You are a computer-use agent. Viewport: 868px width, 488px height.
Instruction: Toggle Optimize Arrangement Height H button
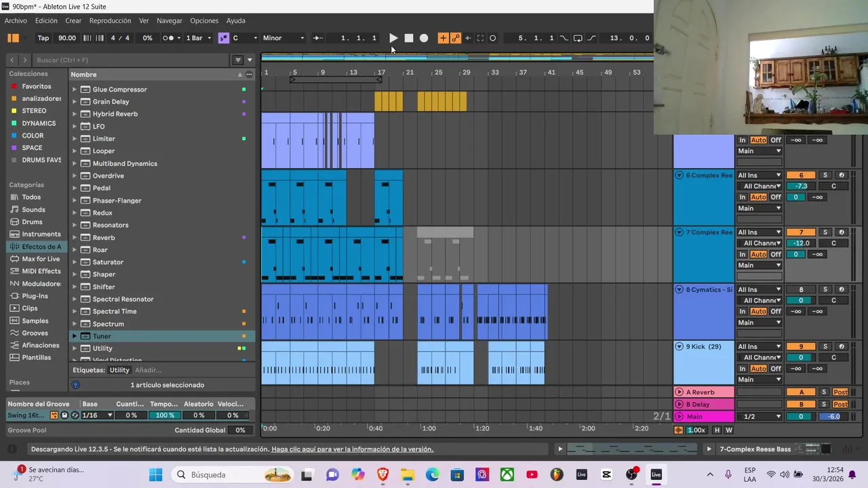717,430
